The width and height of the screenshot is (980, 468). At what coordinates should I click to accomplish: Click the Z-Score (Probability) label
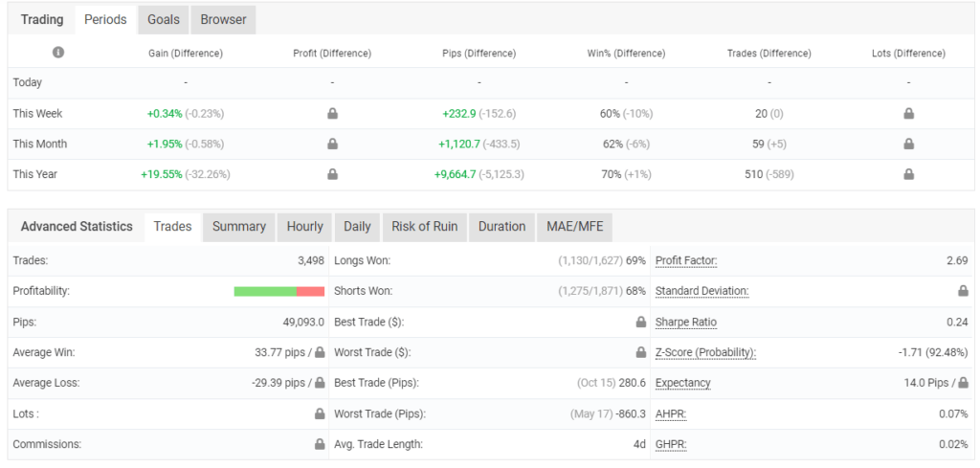[x=705, y=353]
